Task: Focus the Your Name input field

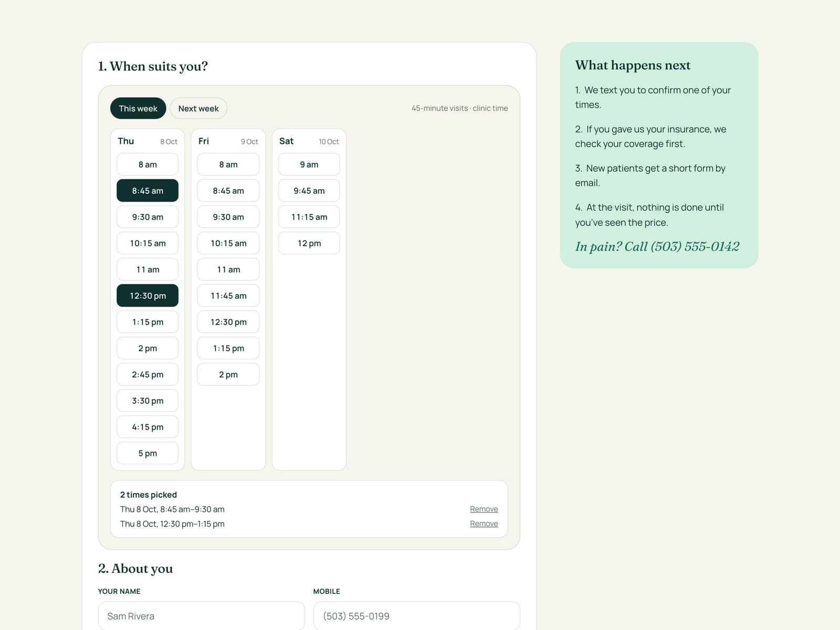Action: click(x=201, y=616)
